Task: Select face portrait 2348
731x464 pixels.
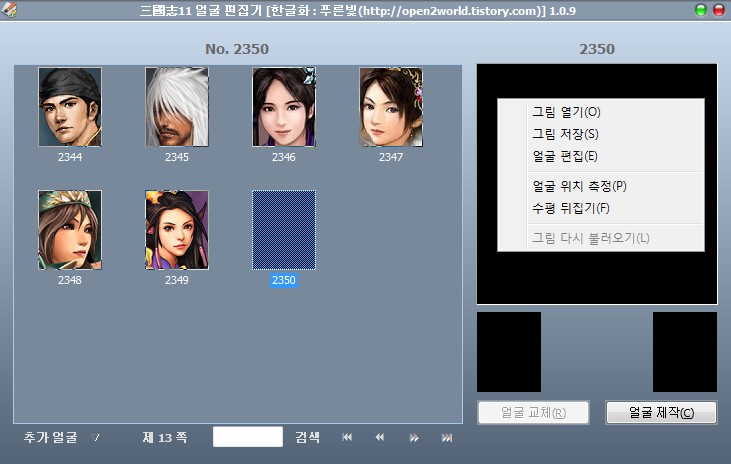Action: pos(70,229)
